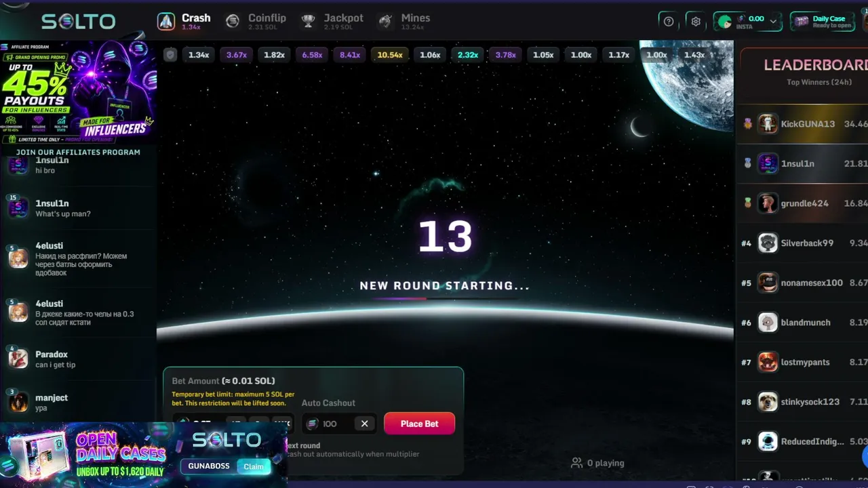Open the affiliate program influencers banner
The image size is (868, 488).
(79, 93)
